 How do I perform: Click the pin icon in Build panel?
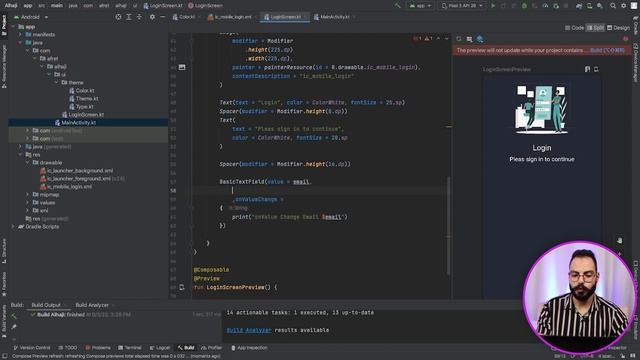[14, 327]
